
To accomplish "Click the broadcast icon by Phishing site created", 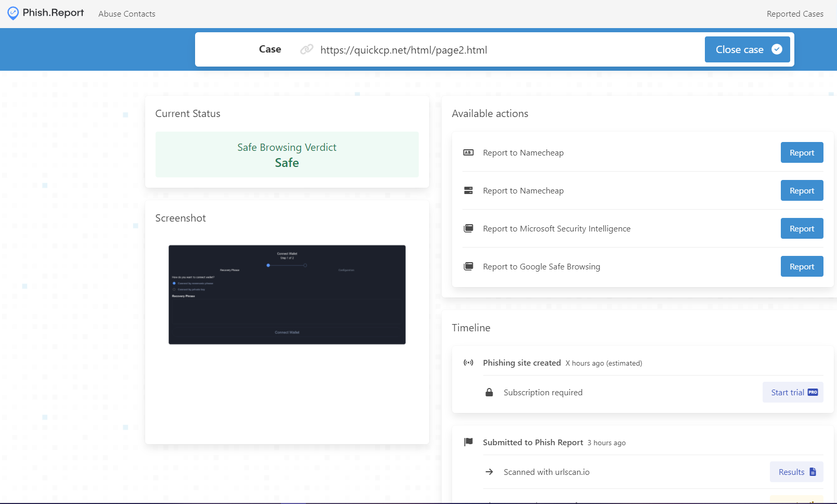I will click(x=468, y=363).
